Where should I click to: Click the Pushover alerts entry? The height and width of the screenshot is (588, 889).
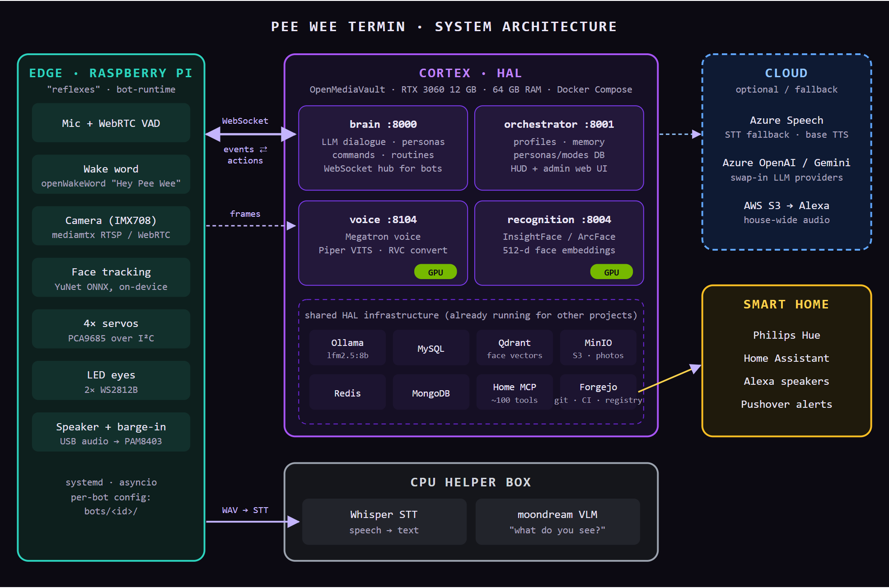point(786,404)
